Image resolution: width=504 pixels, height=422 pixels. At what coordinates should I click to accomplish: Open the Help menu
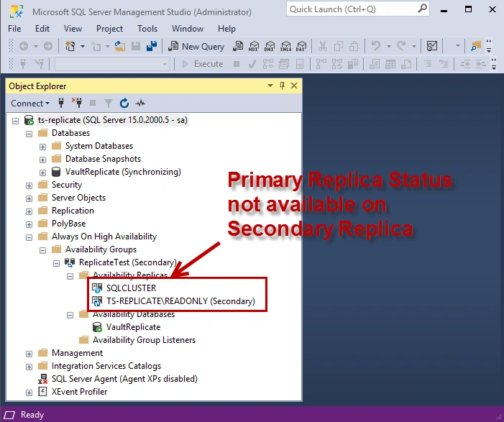[226, 29]
